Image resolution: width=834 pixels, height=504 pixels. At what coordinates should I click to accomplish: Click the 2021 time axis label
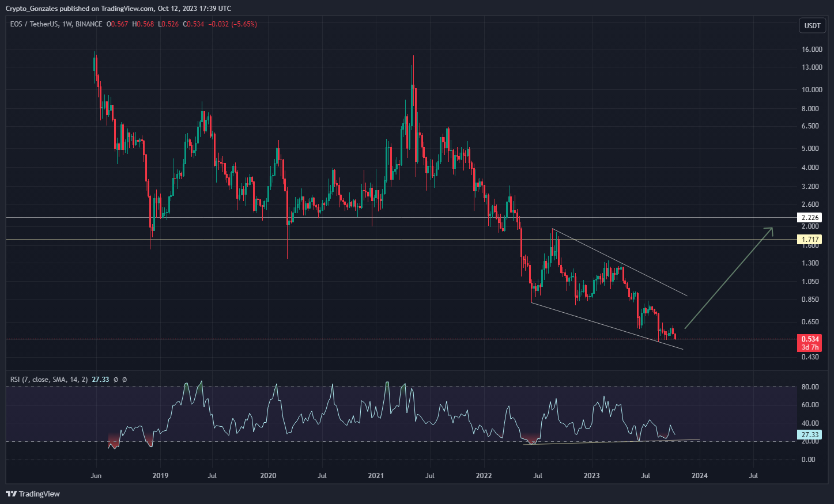[376, 476]
